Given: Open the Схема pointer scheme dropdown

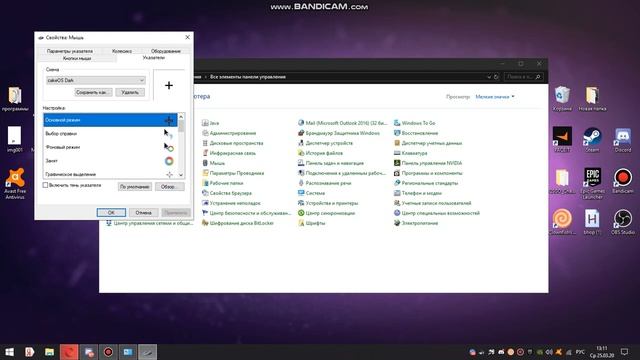Looking at the screenshot, I should [x=96, y=80].
